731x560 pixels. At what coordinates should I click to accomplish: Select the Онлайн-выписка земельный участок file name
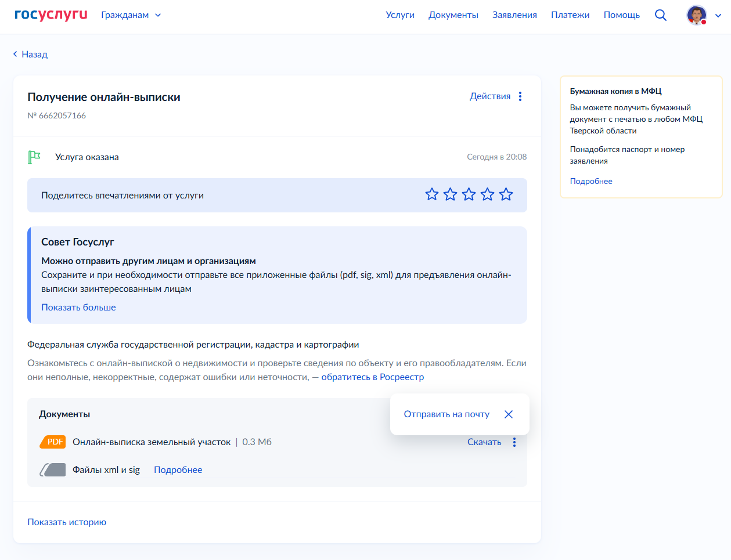tap(152, 442)
